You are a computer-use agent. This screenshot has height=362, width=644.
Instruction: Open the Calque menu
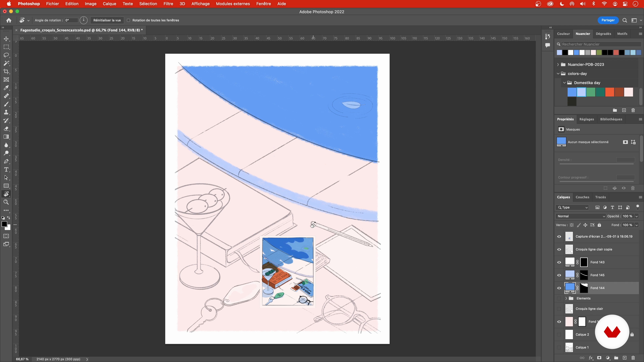pos(110,4)
